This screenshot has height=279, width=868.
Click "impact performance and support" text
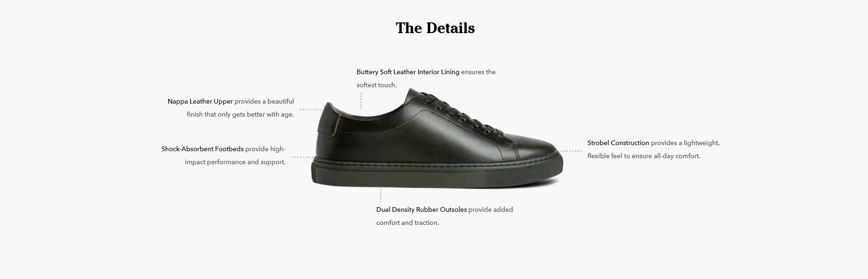coord(235,162)
